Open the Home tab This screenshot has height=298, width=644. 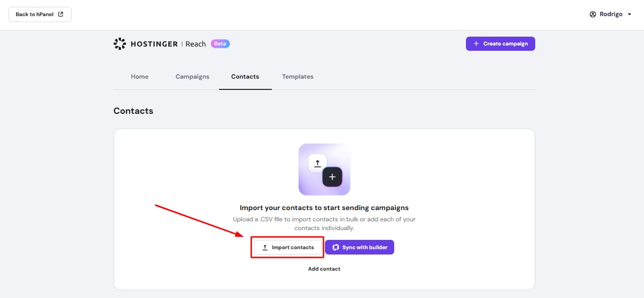point(140,77)
